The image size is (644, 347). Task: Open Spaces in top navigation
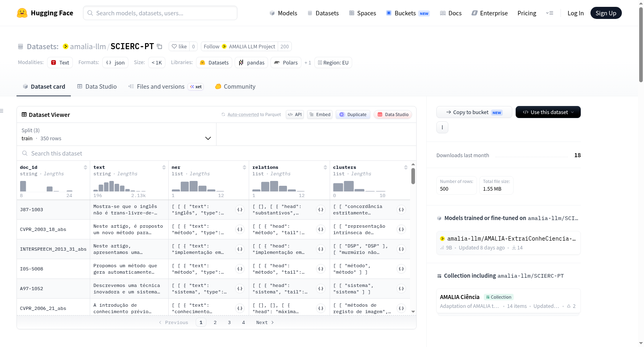pyautogui.click(x=362, y=13)
